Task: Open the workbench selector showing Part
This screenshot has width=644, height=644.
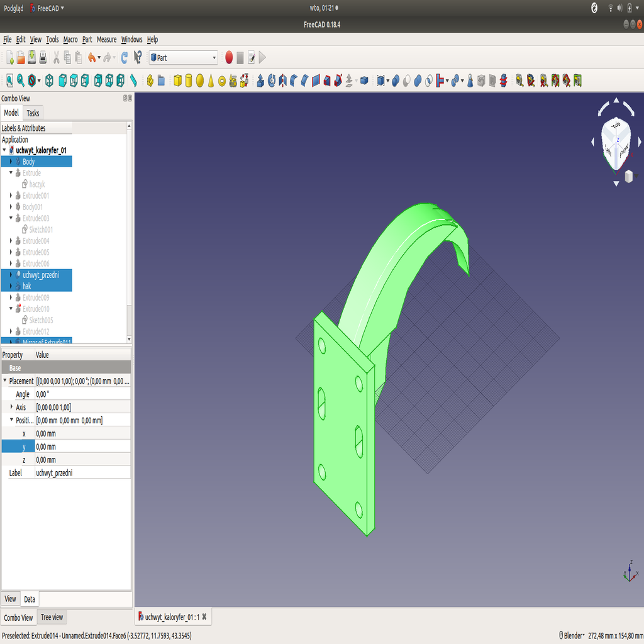Action: pyautogui.click(x=182, y=57)
